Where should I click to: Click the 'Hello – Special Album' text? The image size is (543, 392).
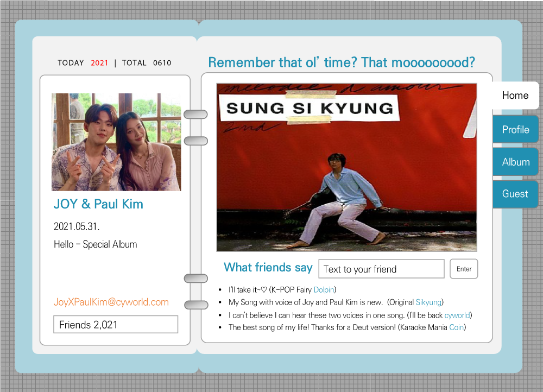click(x=95, y=244)
